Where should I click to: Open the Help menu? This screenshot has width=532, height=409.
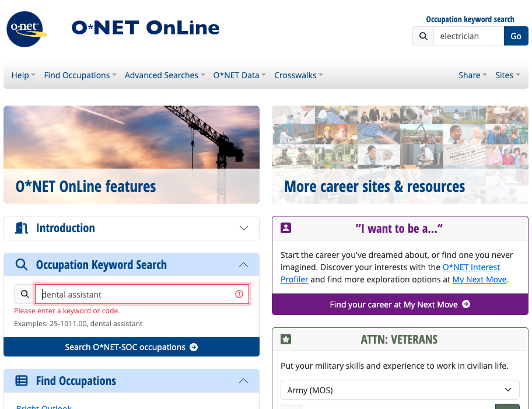tap(23, 75)
